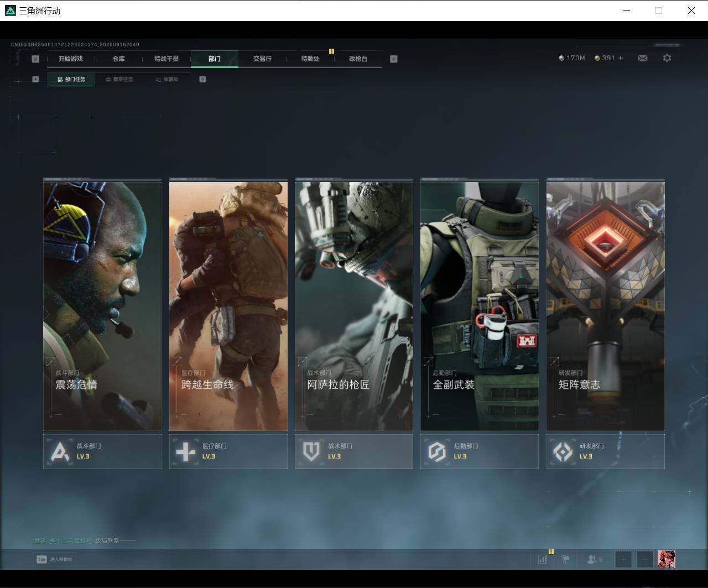Select the 部门任务 sub-tab
Screen dimensions: 708x588
click(71, 79)
